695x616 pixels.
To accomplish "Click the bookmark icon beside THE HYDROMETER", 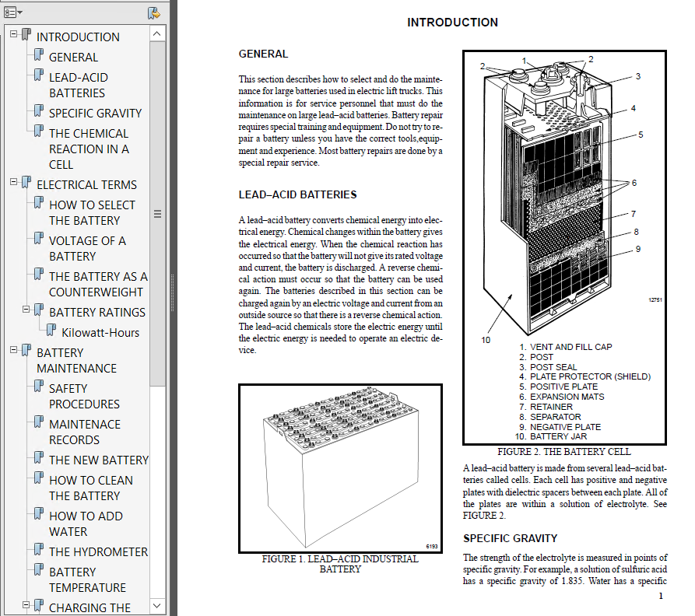I will 39,550.
